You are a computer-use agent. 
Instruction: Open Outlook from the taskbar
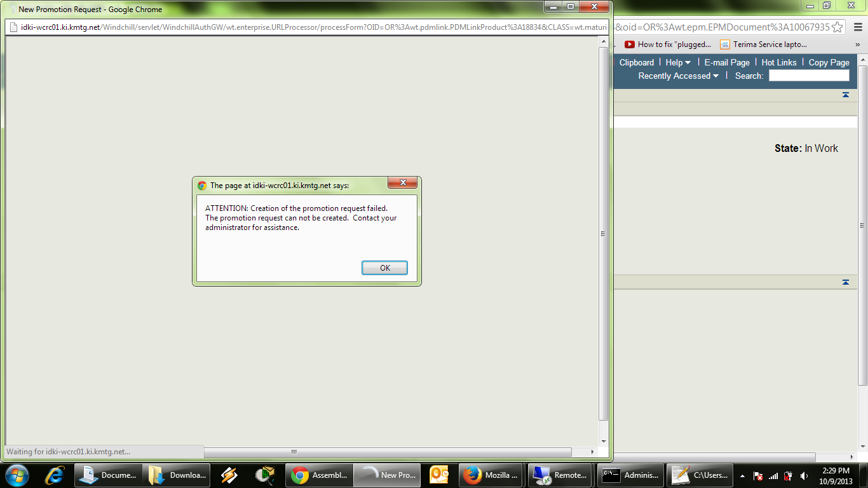tap(439, 475)
